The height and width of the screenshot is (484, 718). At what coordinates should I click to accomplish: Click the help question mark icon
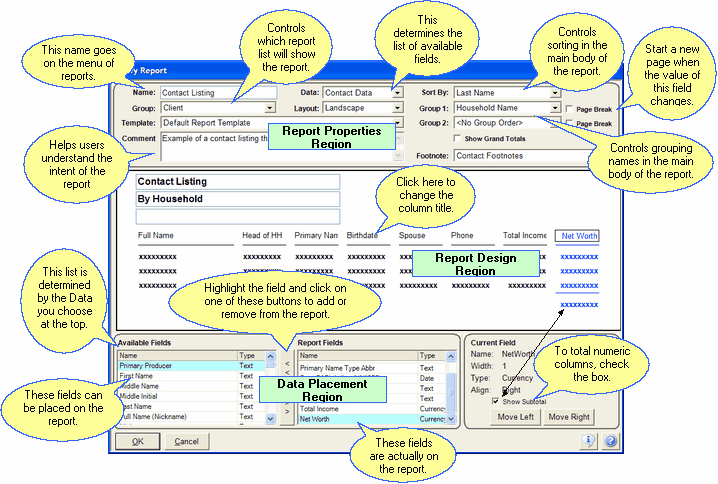[x=608, y=440]
